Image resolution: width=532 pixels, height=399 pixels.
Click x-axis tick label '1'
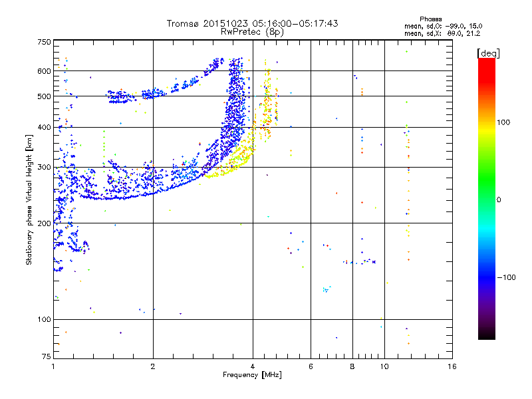[x=53, y=366]
